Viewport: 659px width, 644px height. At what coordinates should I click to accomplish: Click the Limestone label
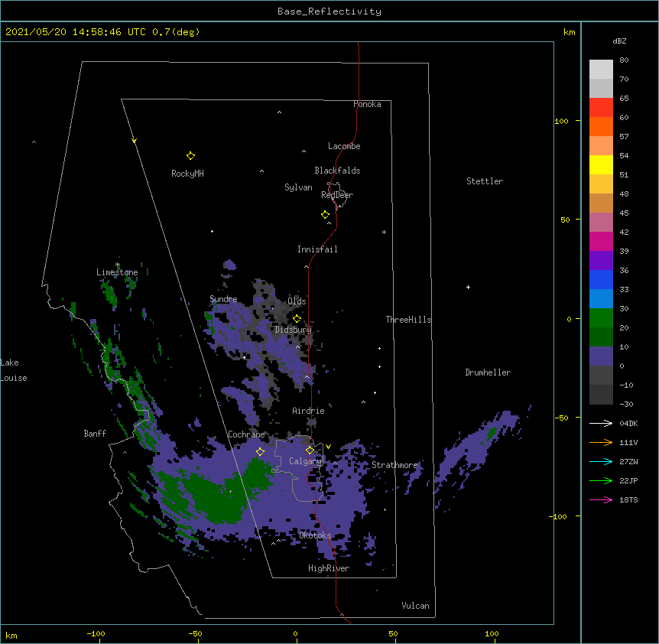117,272
